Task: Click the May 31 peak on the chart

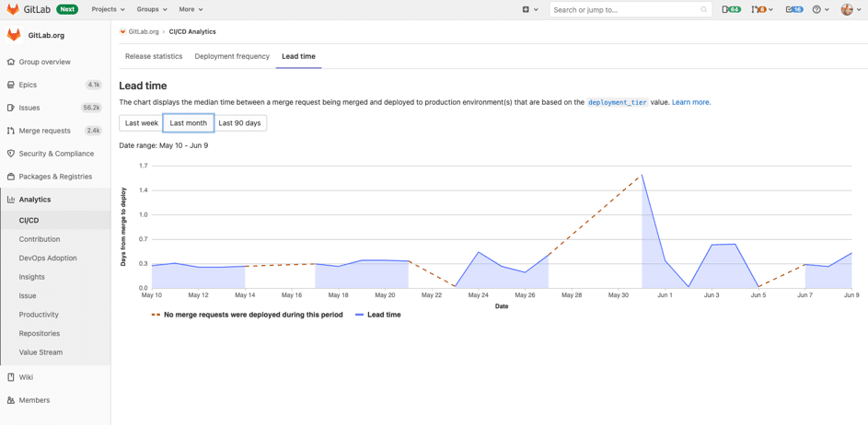Action: click(x=642, y=175)
